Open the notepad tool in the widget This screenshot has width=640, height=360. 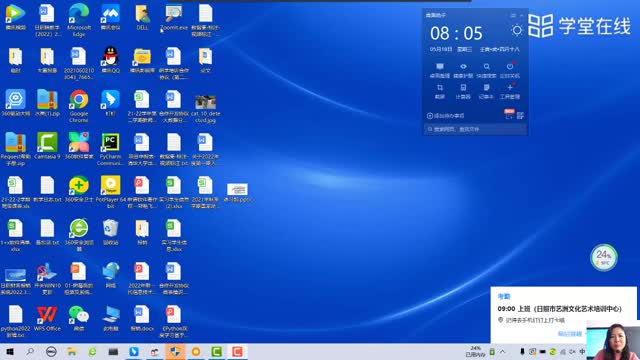(x=487, y=88)
